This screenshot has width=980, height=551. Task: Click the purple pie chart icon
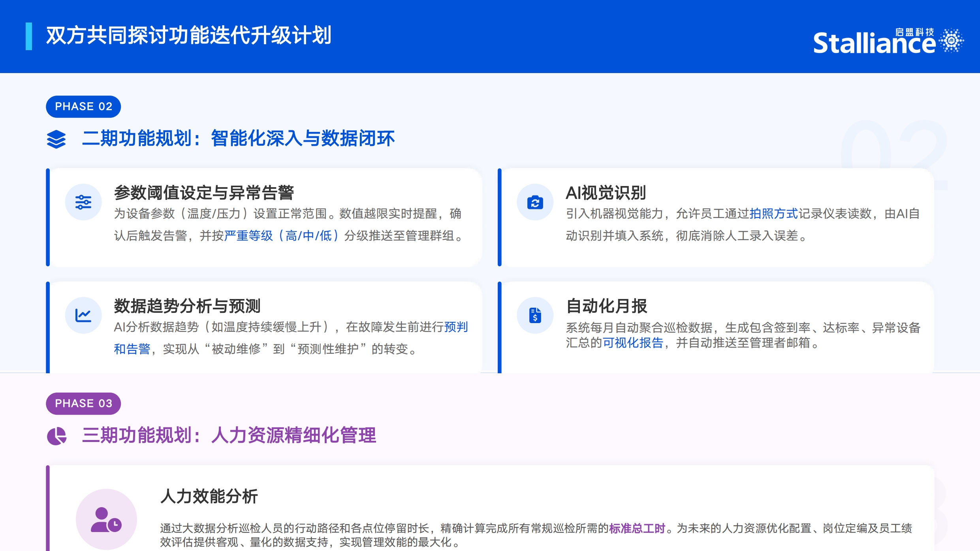[56, 436]
